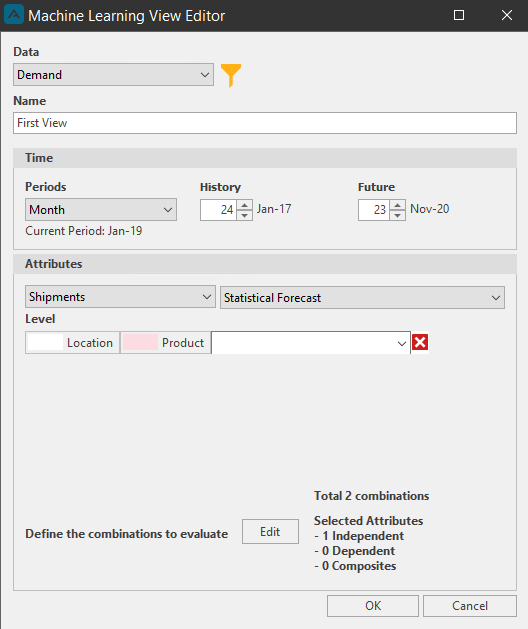The height and width of the screenshot is (629, 528).
Task: Confirm with the OK button
Action: (x=373, y=606)
